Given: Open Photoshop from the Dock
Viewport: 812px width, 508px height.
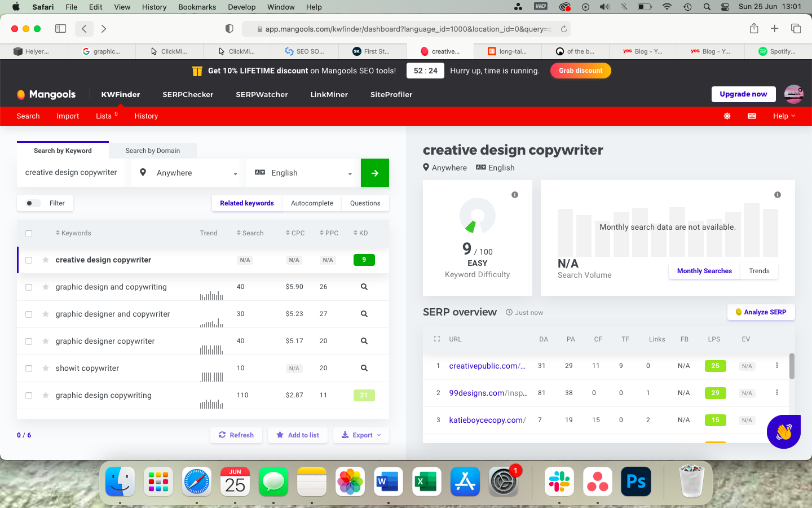Looking at the screenshot, I should [636, 481].
